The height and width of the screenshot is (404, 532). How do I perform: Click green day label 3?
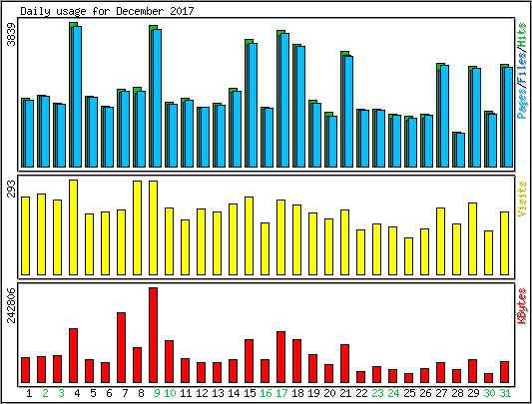click(x=61, y=393)
